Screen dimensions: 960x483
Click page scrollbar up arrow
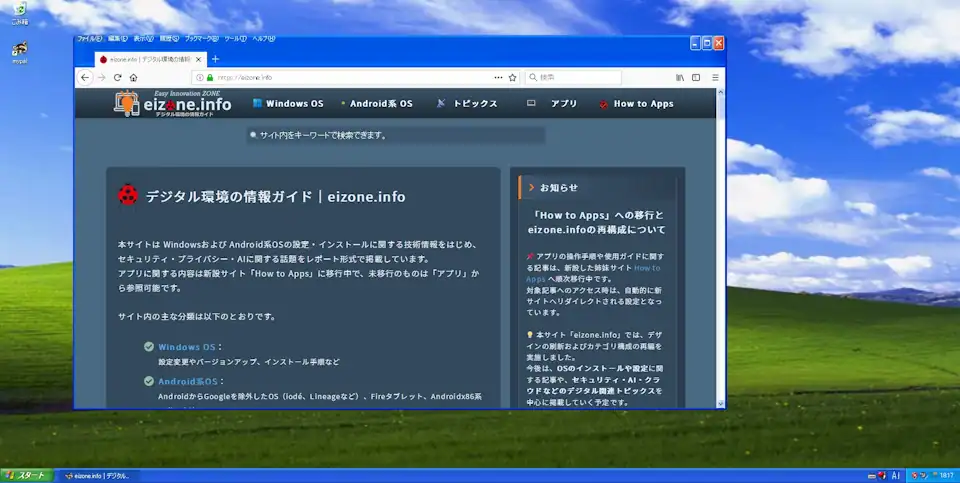720,92
